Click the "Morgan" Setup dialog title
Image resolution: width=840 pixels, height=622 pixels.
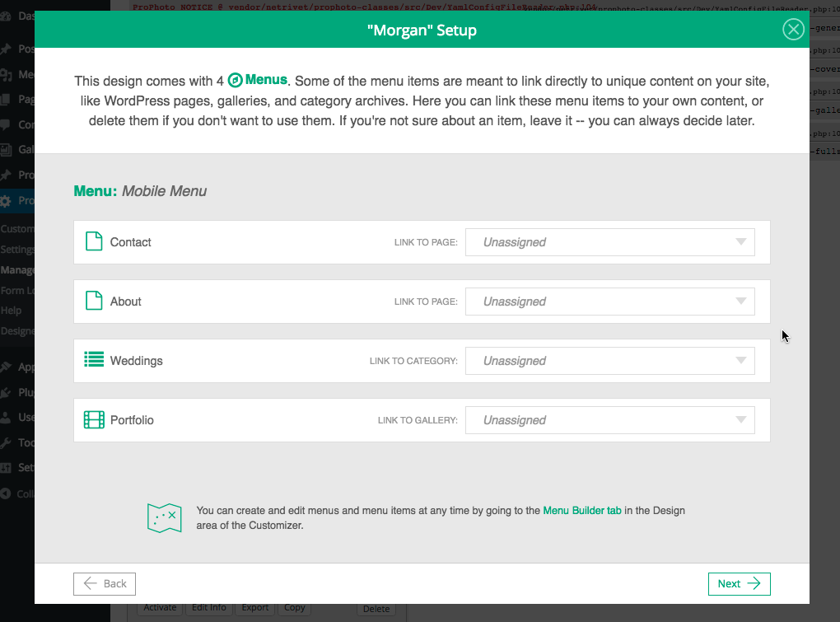pyautogui.click(x=422, y=30)
